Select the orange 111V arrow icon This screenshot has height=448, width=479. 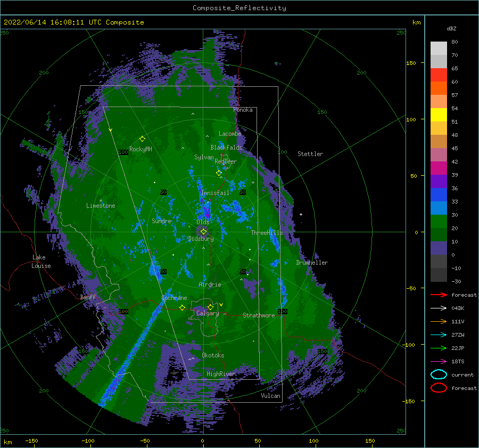439,321
